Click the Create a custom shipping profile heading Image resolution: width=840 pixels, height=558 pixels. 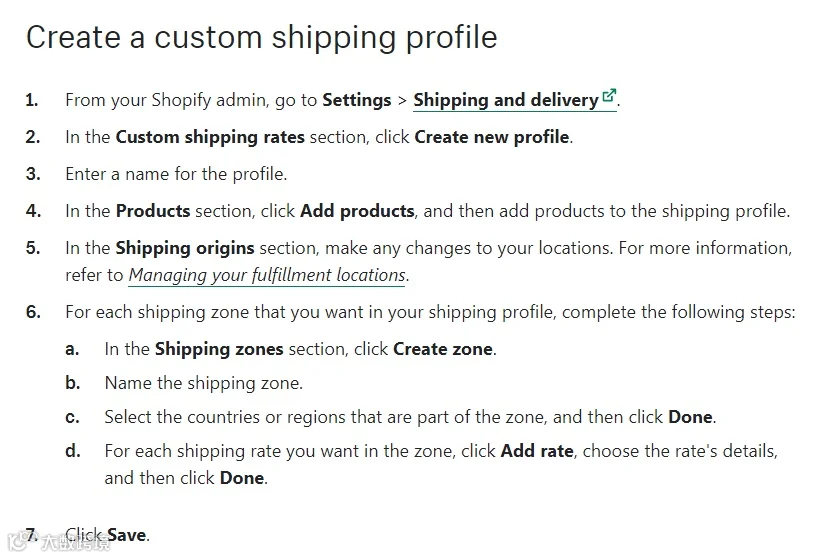coord(261,37)
